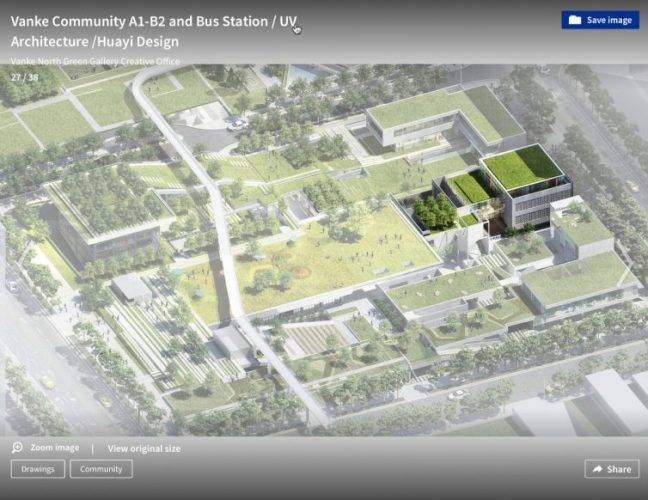Click the zoom magnifier icon
648x500 pixels.
click(17, 448)
